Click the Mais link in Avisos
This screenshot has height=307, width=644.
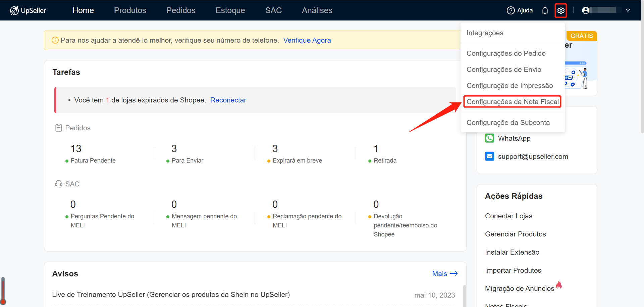445,274
